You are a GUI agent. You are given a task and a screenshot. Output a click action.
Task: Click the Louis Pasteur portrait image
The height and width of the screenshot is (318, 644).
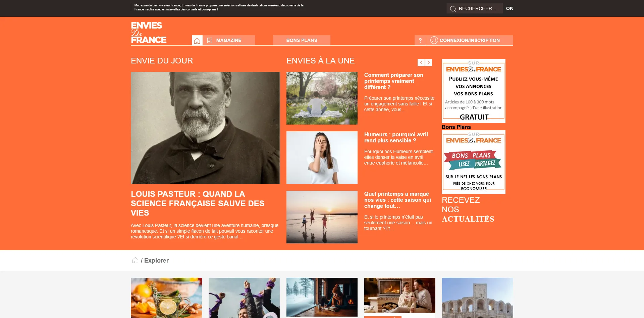point(205,128)
